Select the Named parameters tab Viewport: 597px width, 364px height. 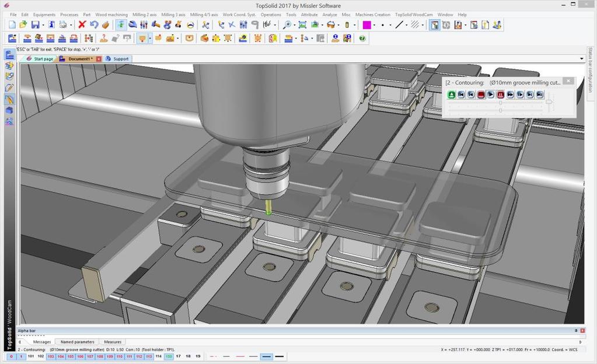click(x=77, y=342)
